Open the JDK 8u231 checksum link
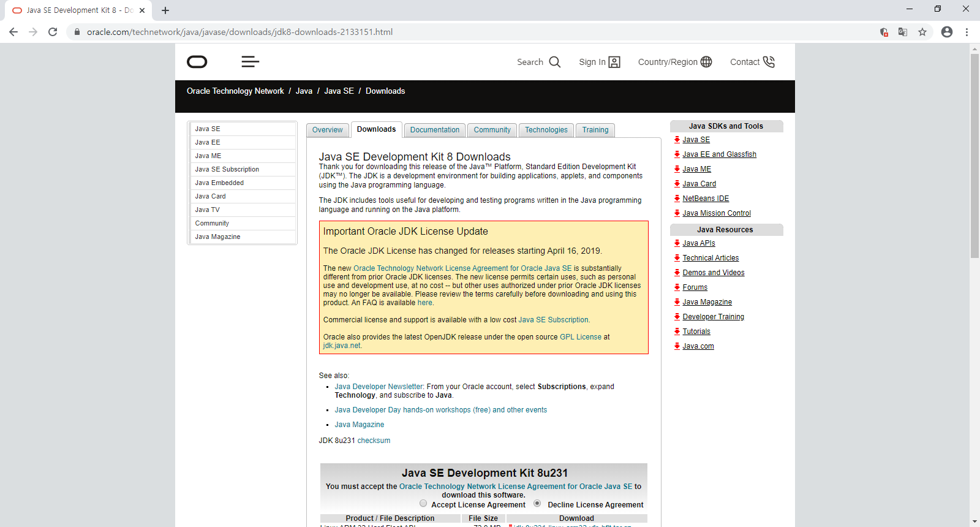 pos(374,441)
